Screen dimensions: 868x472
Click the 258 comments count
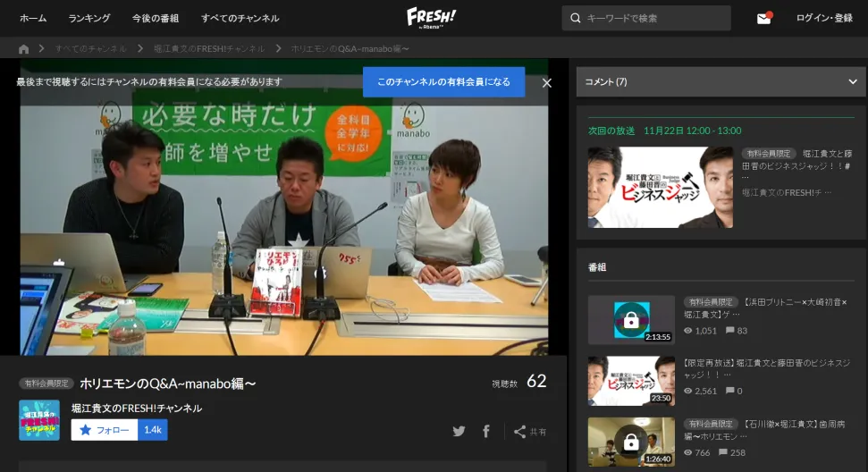732,452
